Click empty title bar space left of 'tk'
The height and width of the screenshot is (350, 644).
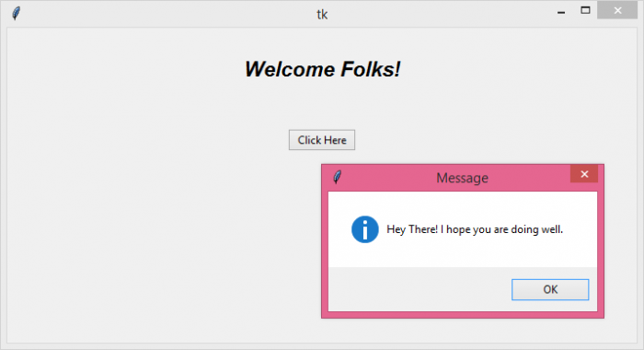pos(165,15)
